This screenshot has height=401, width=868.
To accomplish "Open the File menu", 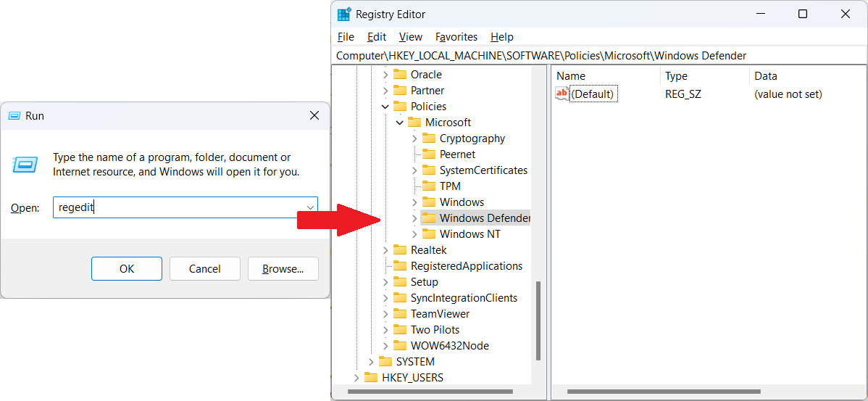I will (x=346, y=37).
